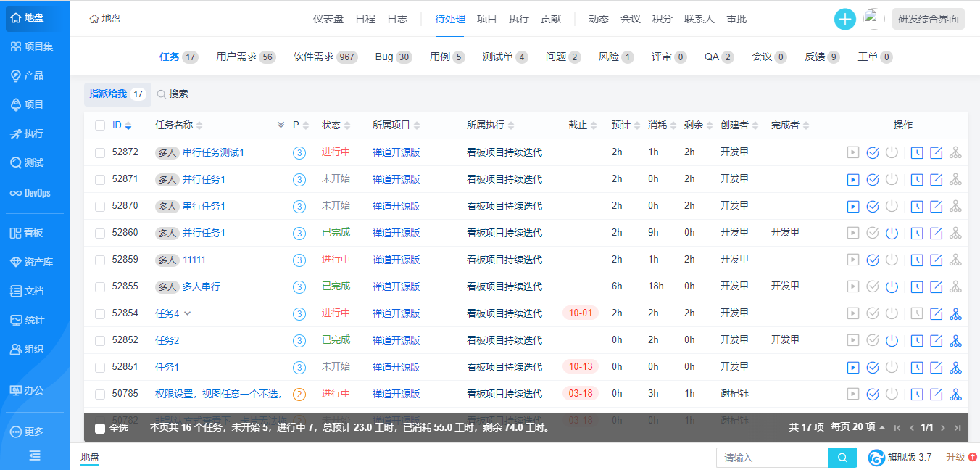Image resolution: width=980 pixels, height=470 pixels.
Task: Start task 52851 with the play icon
Action: coord(853,367)
